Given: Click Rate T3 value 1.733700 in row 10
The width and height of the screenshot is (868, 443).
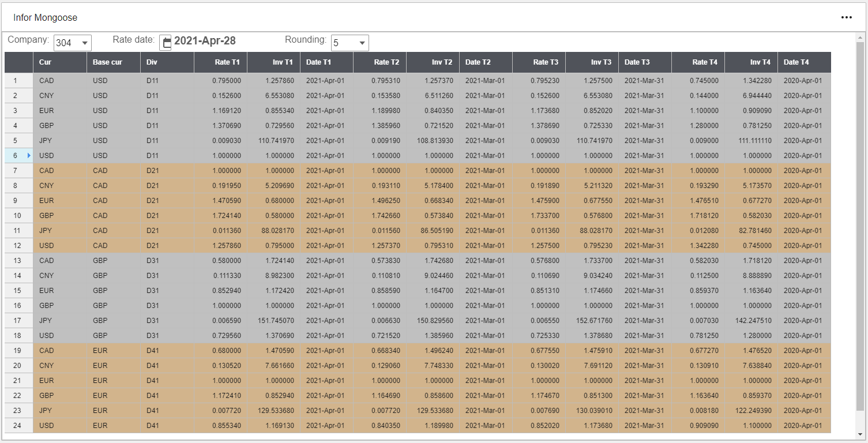Looking at the screenshot, I should (x=539, y=215).
